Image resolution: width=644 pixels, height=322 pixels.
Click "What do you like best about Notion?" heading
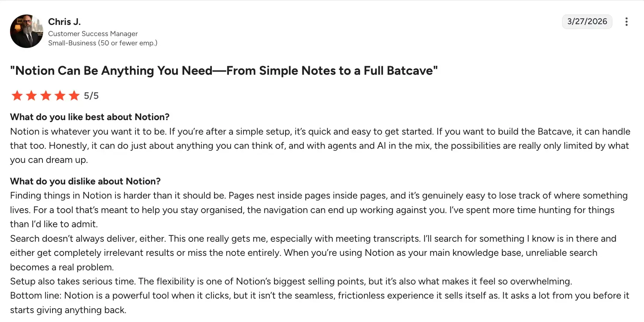click(x=90, y=117)
